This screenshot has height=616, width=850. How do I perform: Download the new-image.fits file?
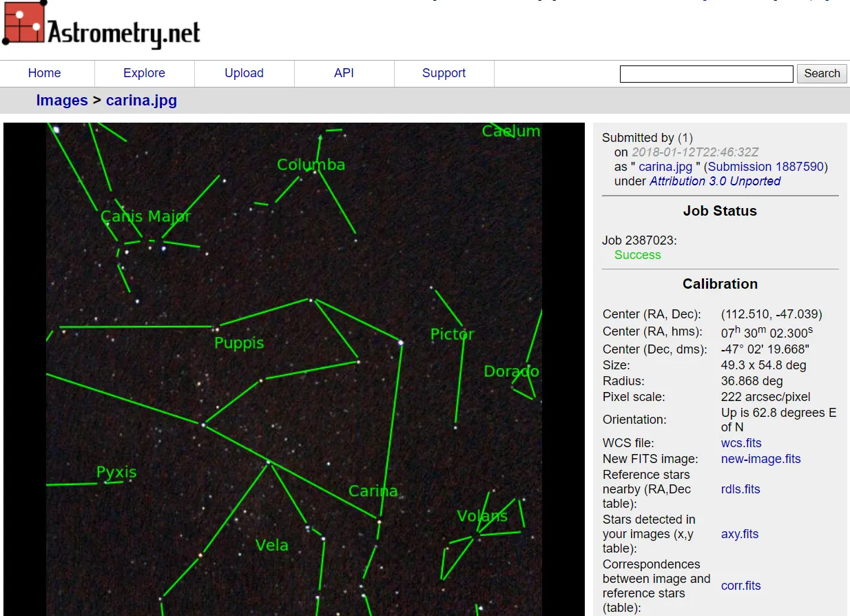pos(761,459)
